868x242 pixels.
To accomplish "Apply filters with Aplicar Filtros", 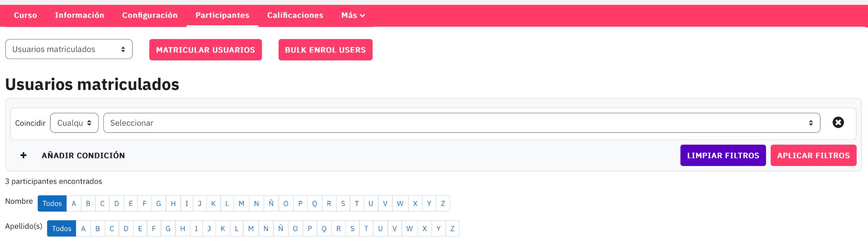I will tap(813, 156).
